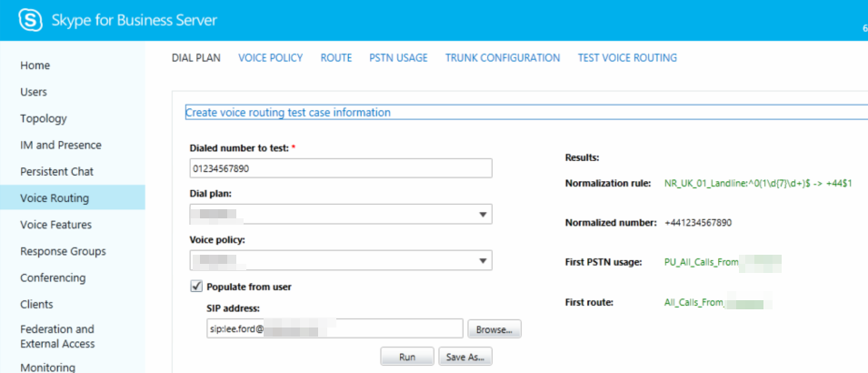Switch to the PSTN USAGE tab

(x=398, y=58)
